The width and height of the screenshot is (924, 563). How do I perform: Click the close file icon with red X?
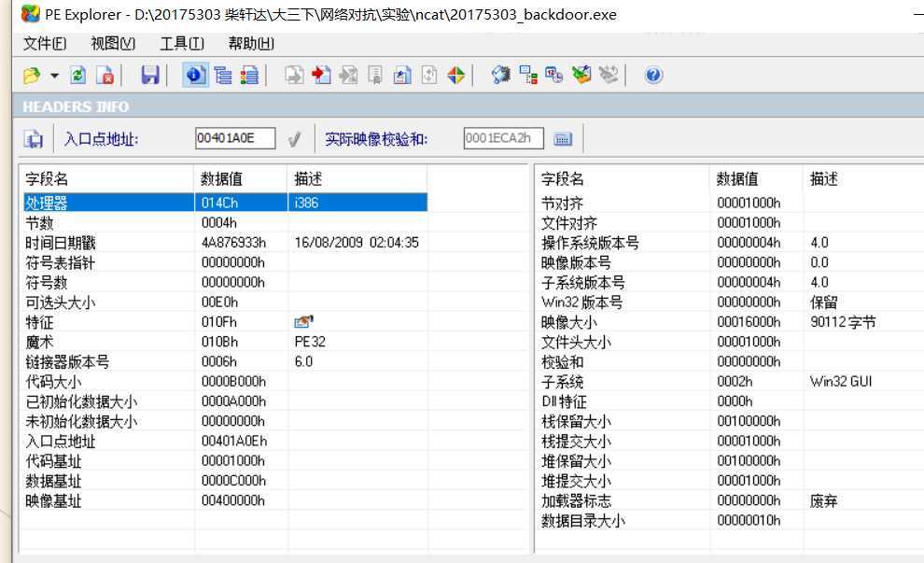coord(105,76)
